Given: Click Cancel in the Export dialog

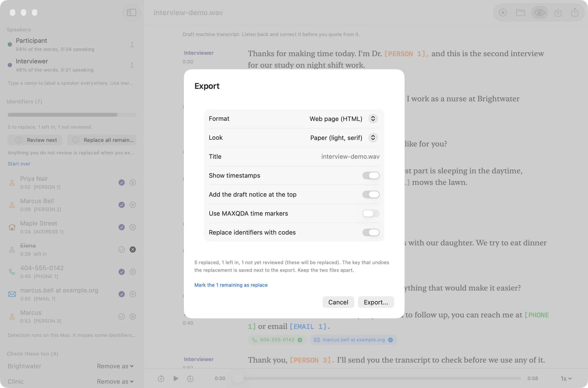Looking at the screenshot, I should pyautogui.click(x=338, y=302).
